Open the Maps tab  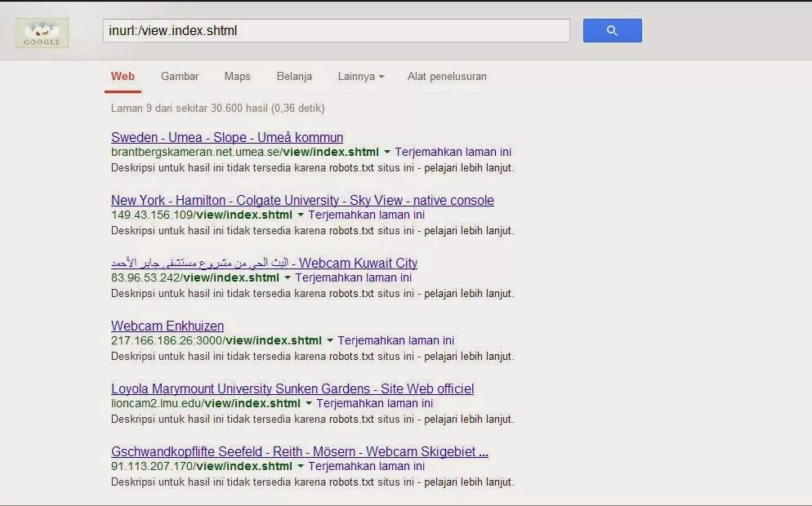[x=237, y=77]
